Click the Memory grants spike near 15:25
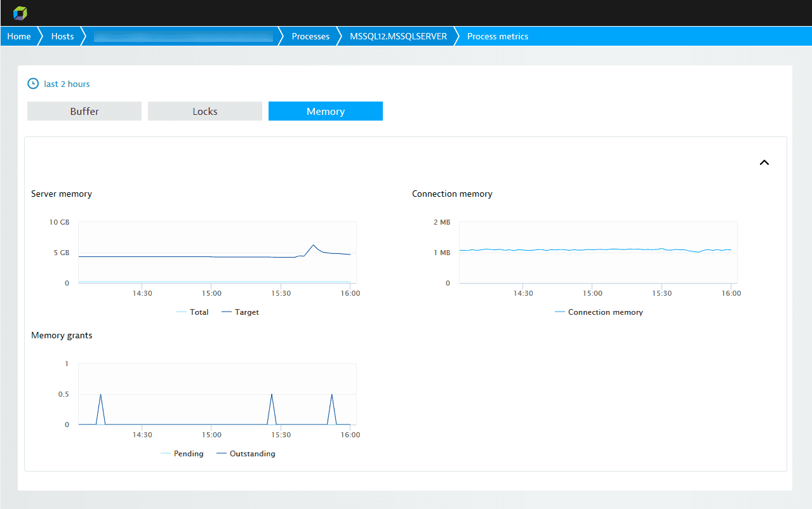Image resolution: width=812 pixels, height=509 pixels. click(272, 394)
